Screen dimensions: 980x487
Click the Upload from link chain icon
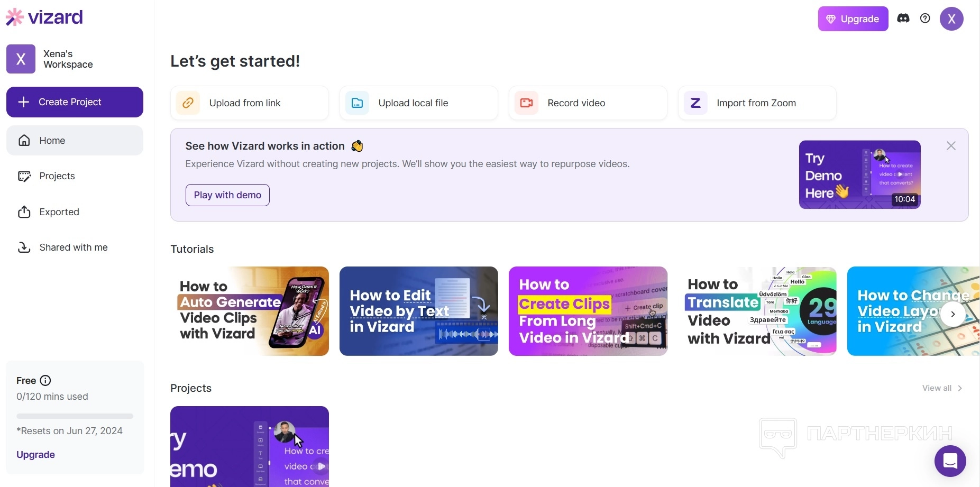(188, 103)
